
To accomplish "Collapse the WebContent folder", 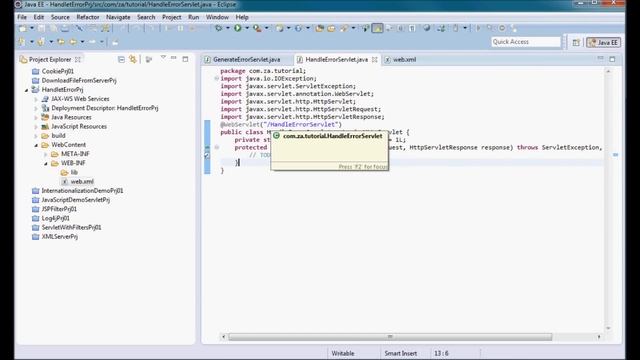I will pos(36,145).
